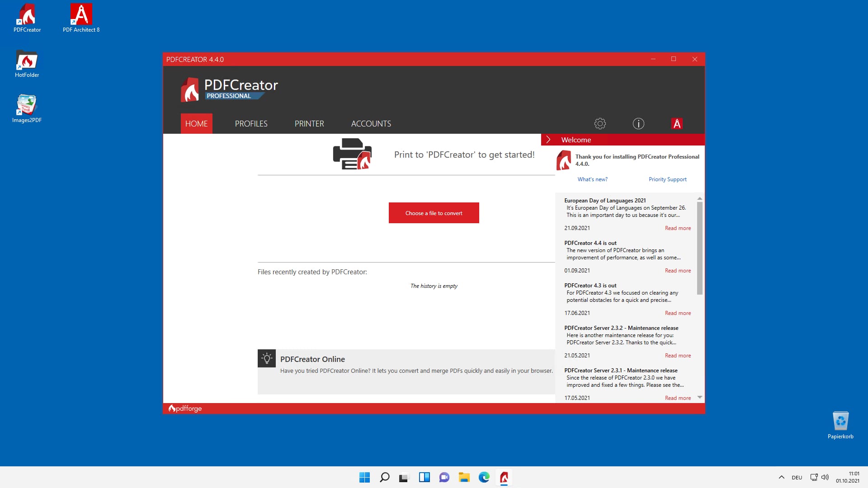
Task: Click the network tray icon
Action: point(814,477)
